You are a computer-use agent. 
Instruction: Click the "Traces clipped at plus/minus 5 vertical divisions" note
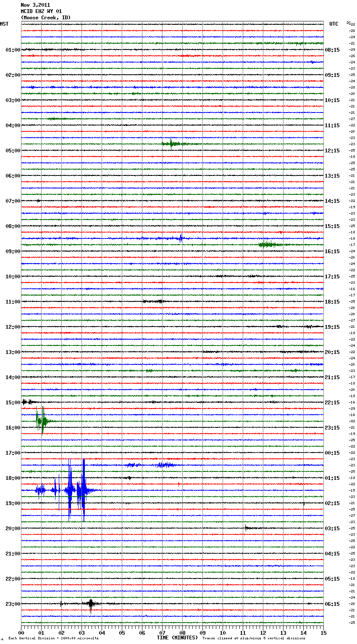click(254, 639)
